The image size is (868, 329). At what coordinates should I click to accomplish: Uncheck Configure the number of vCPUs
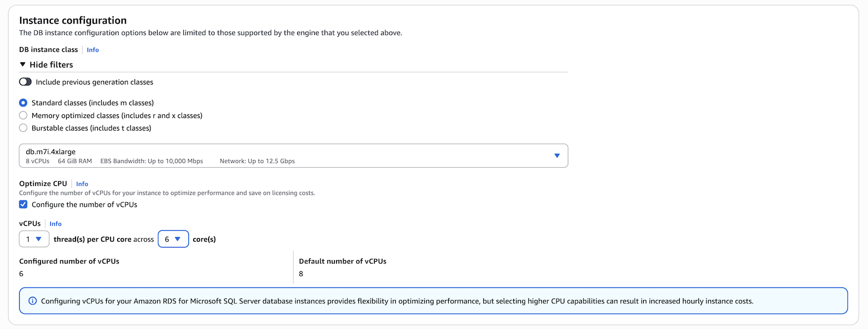[x=23, y=204]
